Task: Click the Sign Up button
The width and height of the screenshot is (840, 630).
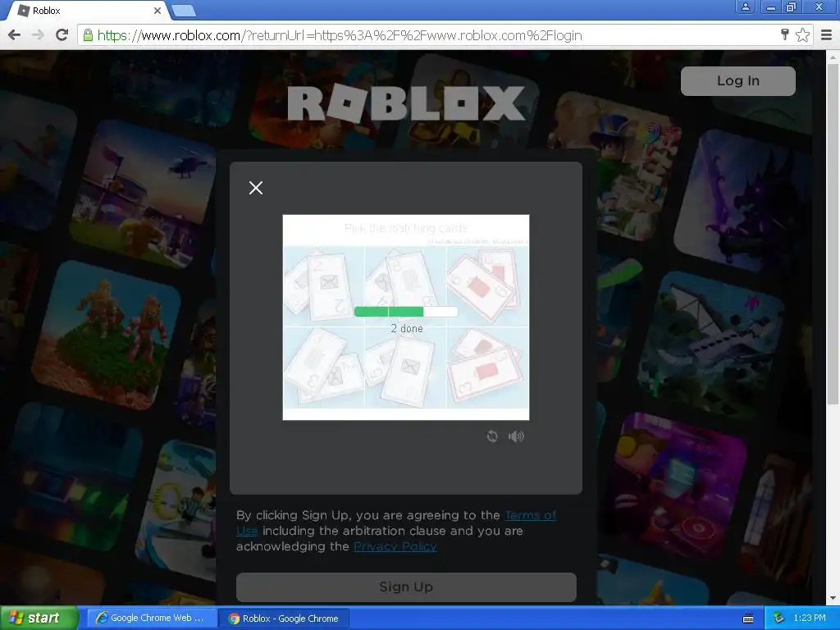Action: 406,587
